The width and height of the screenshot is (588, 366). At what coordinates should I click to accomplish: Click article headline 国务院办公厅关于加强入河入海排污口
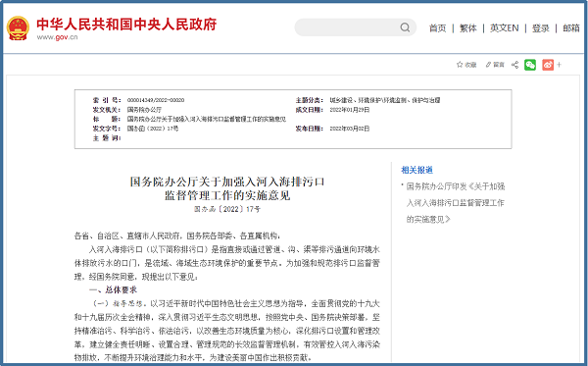coord(227,182)
